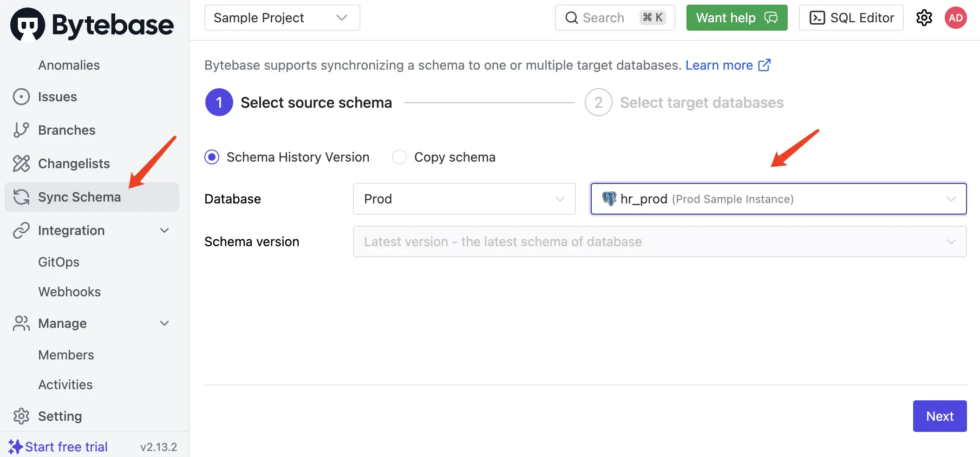The width and height of the screenshot is (980, 457).
Task: Click the Setting gear icon in sidebar
Action: coord(21,416)
